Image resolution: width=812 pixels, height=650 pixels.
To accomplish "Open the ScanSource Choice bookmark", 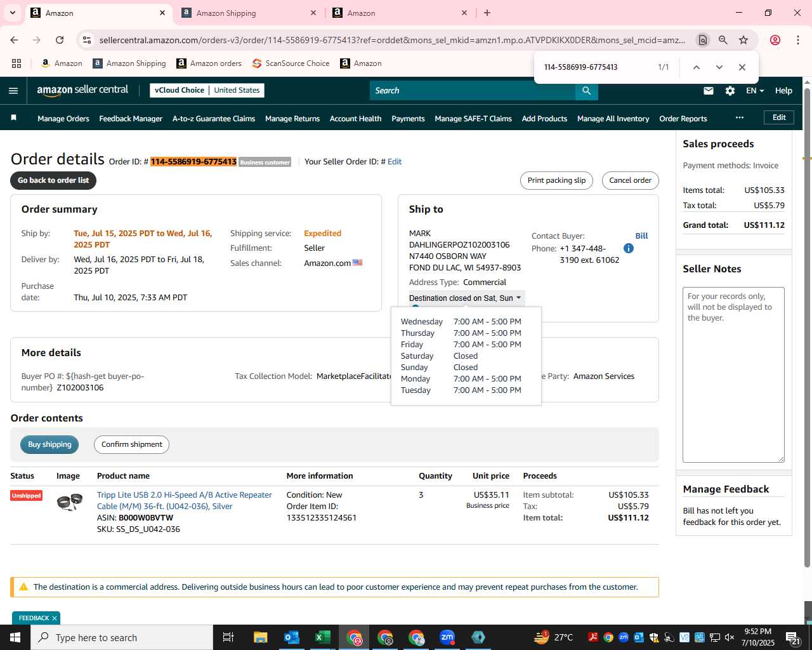I will [x=291, y=63].
